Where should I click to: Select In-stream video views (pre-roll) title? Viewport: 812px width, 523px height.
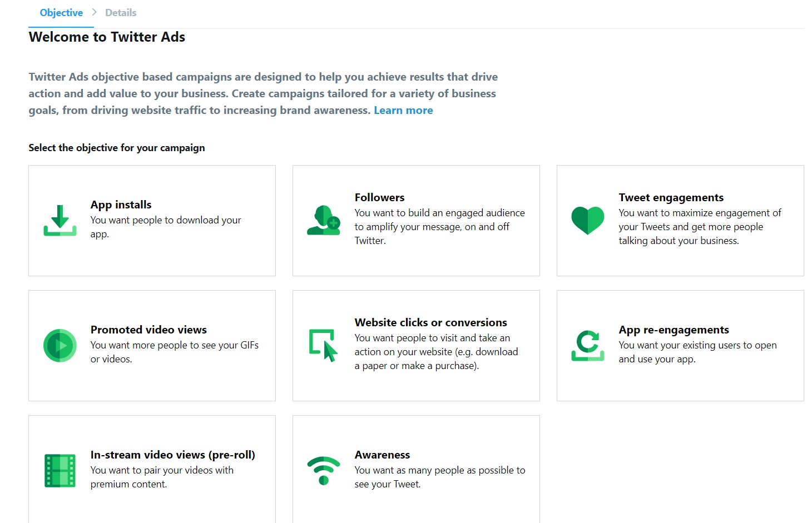[x=173, y=455]
